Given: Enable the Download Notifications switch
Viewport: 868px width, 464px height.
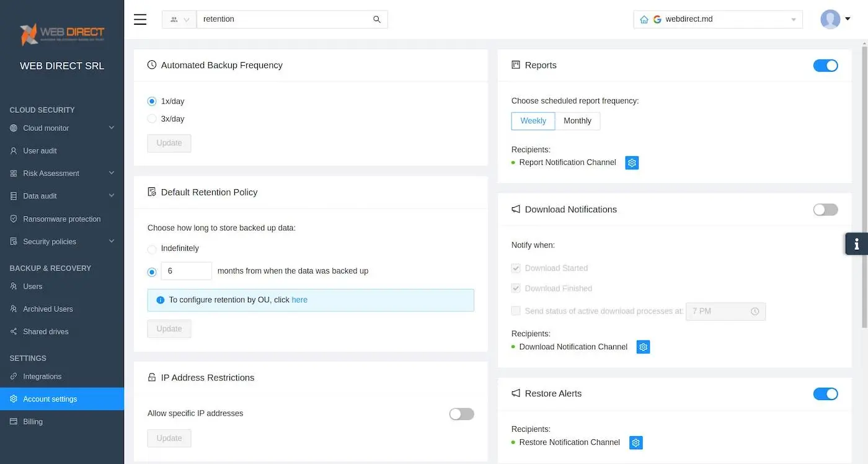Looking at the screenshot, I should (825, 210).
